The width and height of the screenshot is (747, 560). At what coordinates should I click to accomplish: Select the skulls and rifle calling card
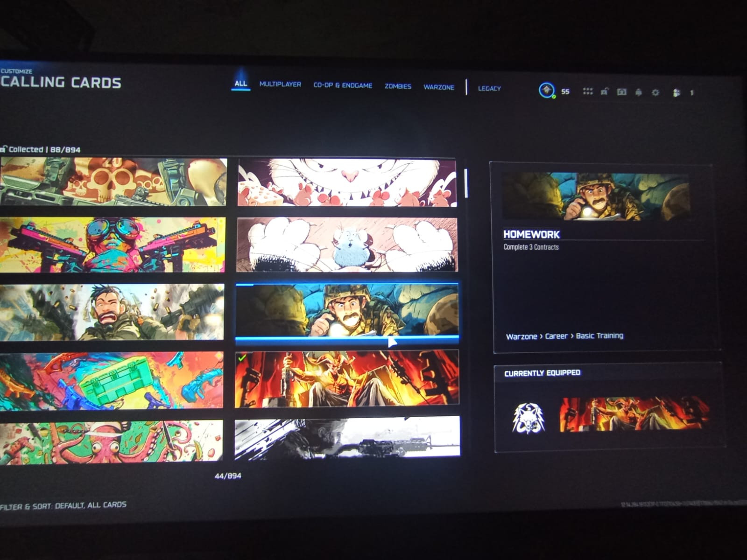pyautogui.click(x=113, y=182)
